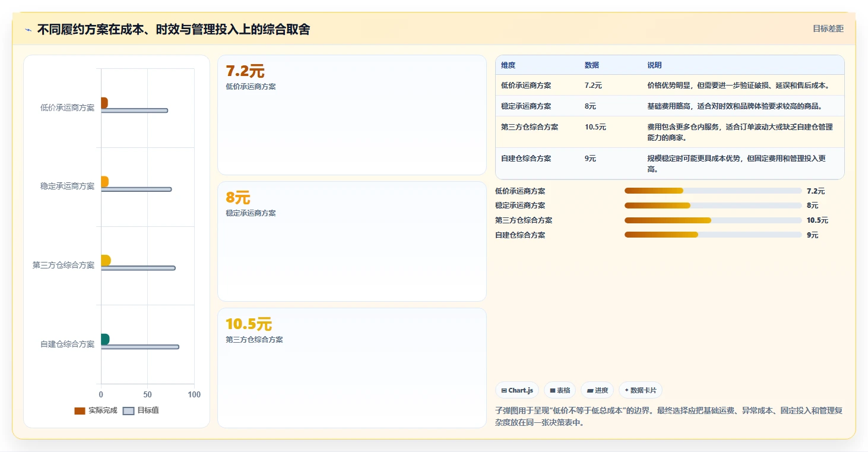Click the 目标差距 label in the header
Image resolution: width=868 pixels, height=452 pixels.
pyautogui.click(x=828, y=29)
